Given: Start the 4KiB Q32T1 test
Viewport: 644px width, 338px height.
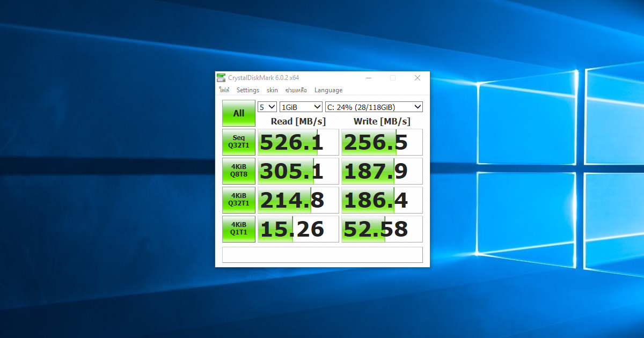Looking at the screenshot, I should click(x=239, y=200).
